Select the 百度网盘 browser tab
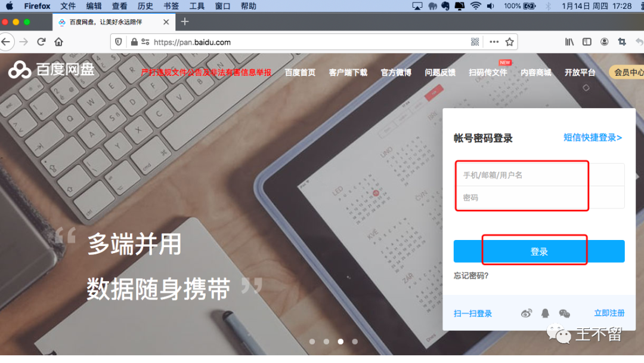The width and height of the screenshot is (644, 363). (x=114, y=22)
